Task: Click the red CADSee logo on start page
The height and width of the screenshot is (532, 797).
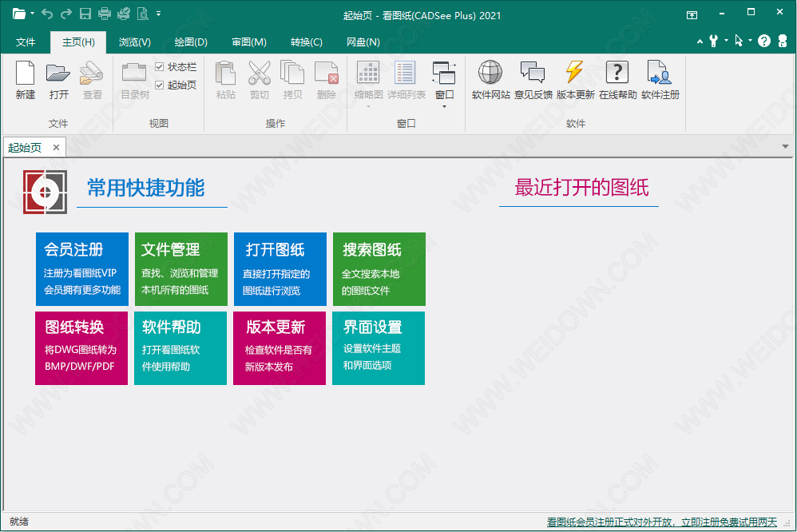Action: tap(46, 192)
